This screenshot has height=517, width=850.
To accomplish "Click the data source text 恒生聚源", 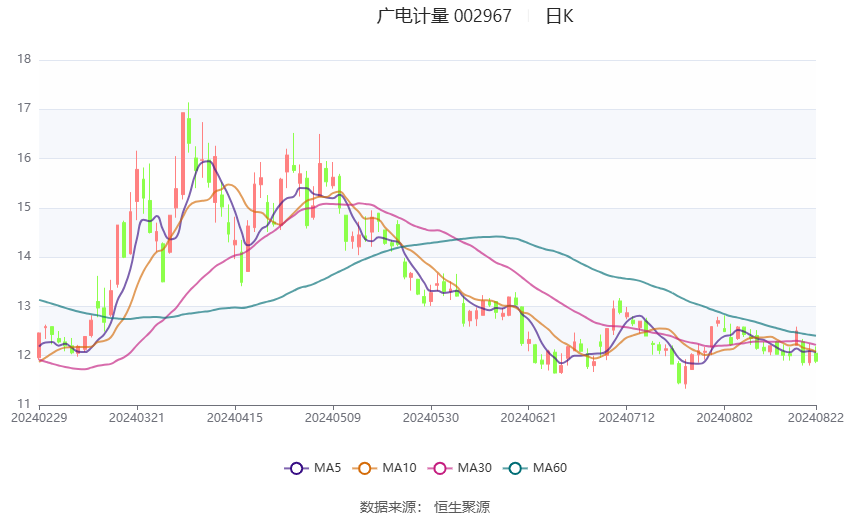I will tap(462, 507).
